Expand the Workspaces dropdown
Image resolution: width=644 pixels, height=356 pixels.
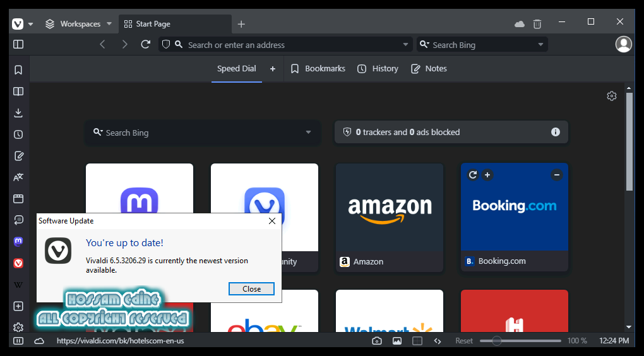pos(109,24)
